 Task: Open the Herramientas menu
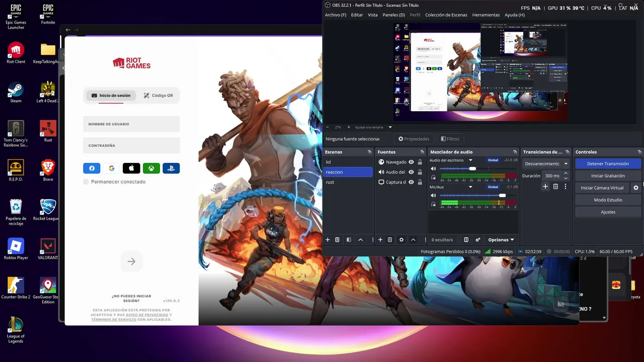tap(486, 15)
